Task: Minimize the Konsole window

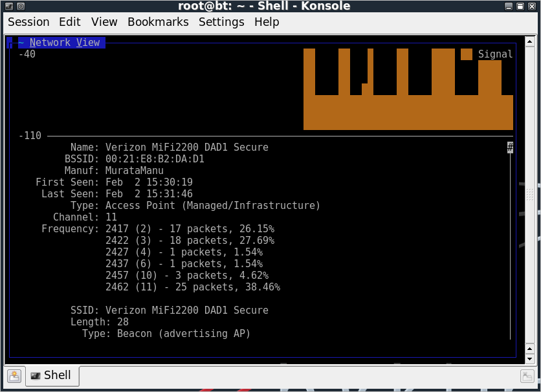Action: point(509,6)
